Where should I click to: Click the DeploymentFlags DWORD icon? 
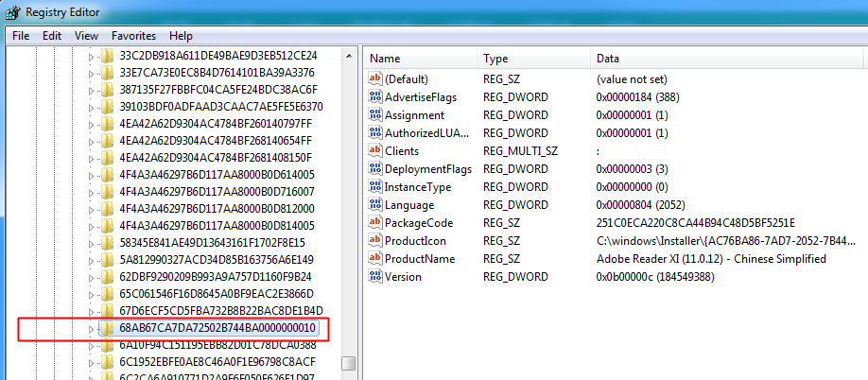(x=375, y=168)
